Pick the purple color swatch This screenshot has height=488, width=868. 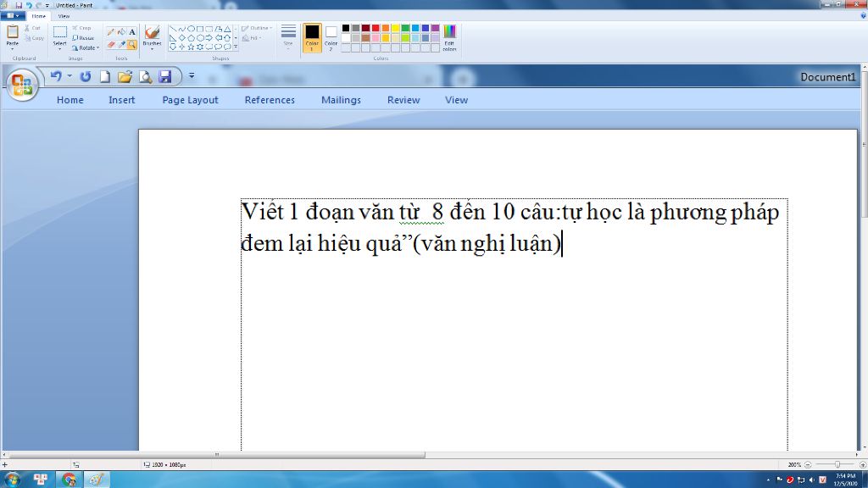(435, 28)
